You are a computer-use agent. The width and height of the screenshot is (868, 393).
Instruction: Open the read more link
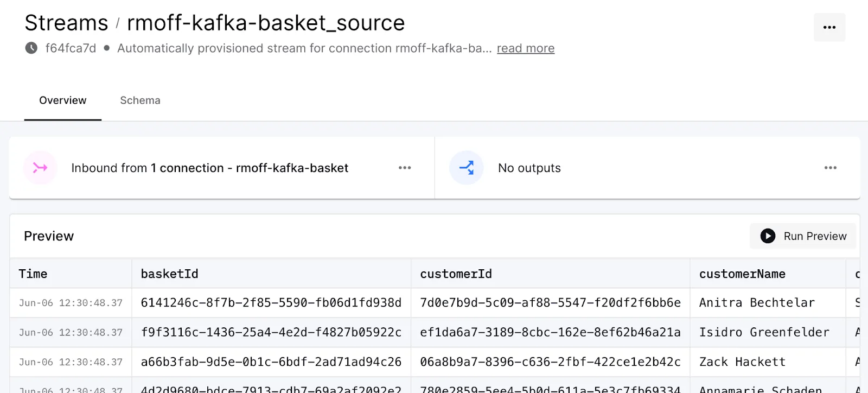coord(525,48)
